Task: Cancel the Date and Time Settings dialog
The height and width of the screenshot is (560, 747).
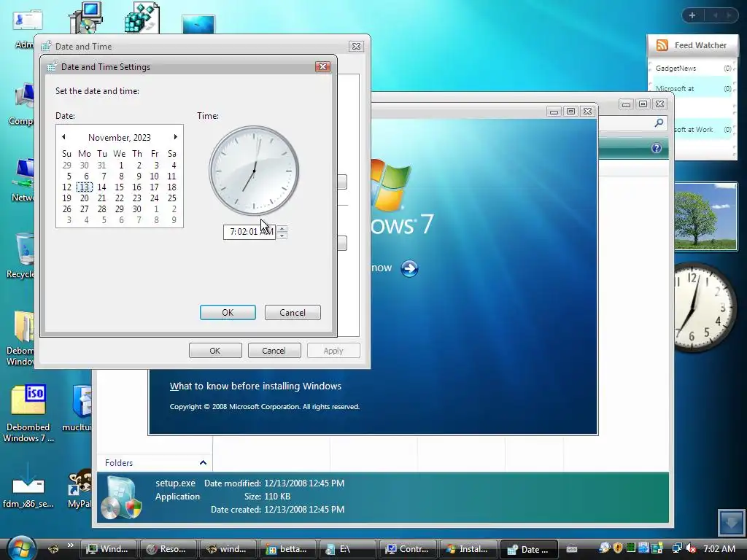Action: pos(293,312)
